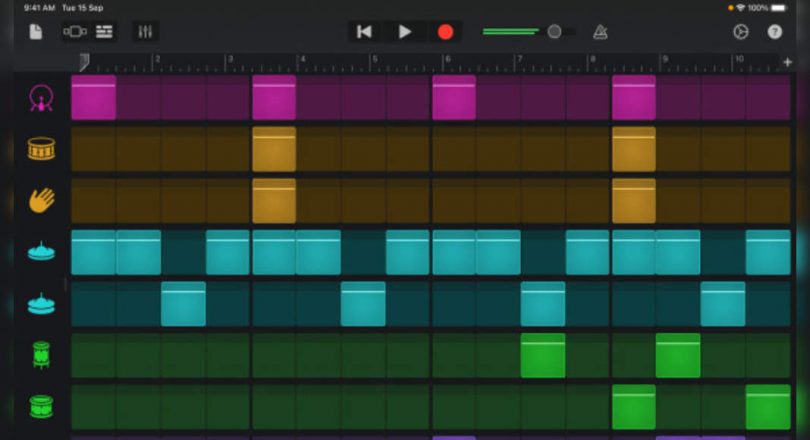Open the sound browser view button
Image resolution: width=810 pixels, height=440 pixels.
75,32
